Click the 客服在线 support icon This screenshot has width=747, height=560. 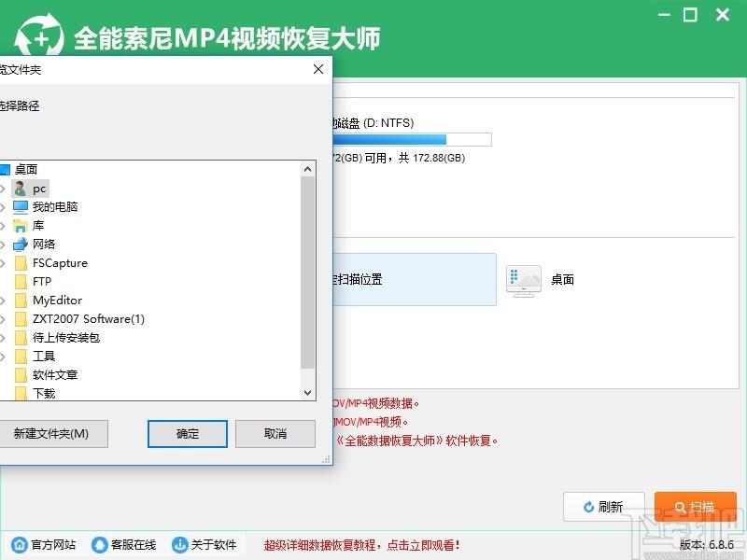100,544
